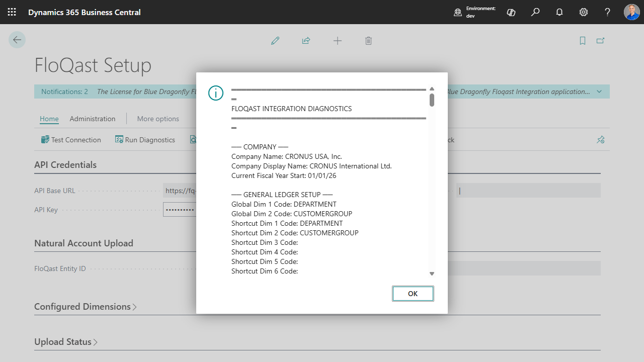644x362 pixels.
Task: Open the settings gear
Action: [x=584, y=12]
